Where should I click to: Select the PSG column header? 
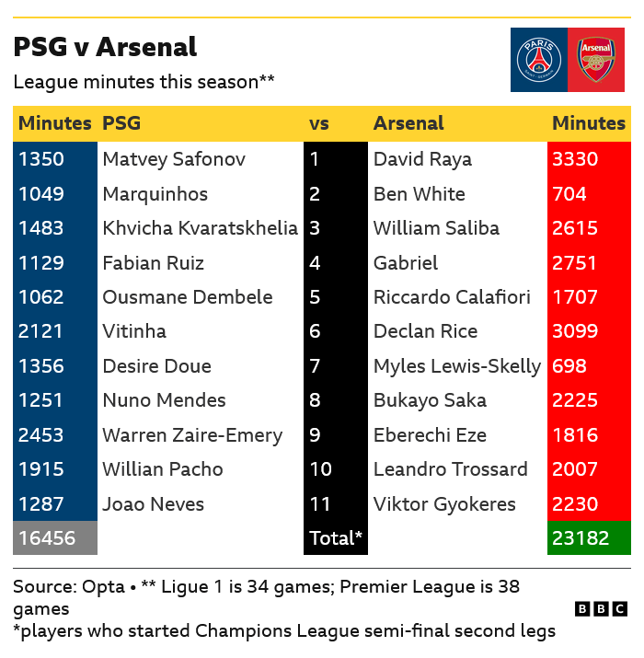121,123
